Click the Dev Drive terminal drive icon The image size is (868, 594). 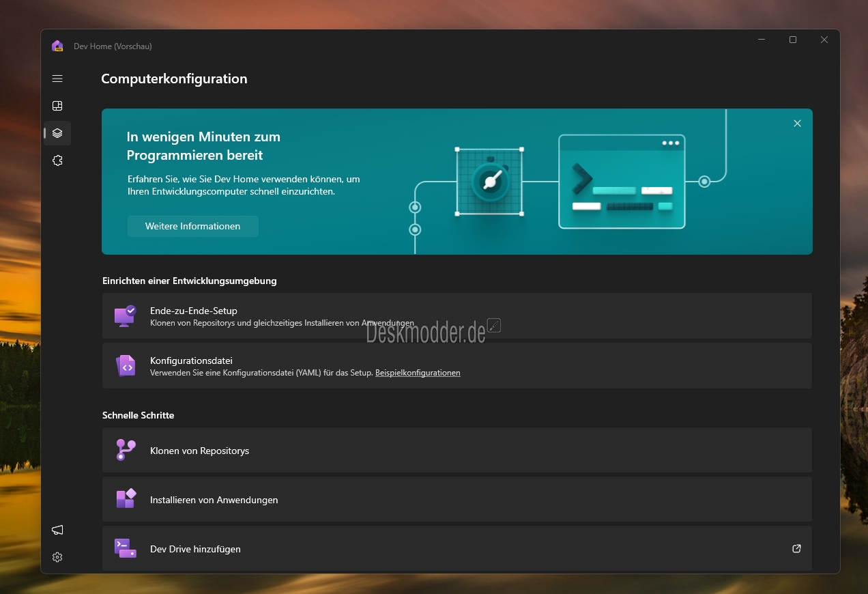tap(126, 548)
